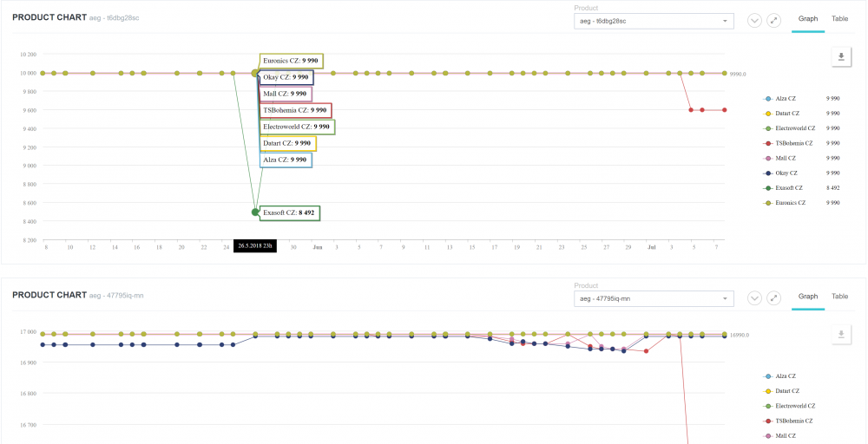
Task: Collapse the top chart with chevron icon
Action: (x=754, y=21)
